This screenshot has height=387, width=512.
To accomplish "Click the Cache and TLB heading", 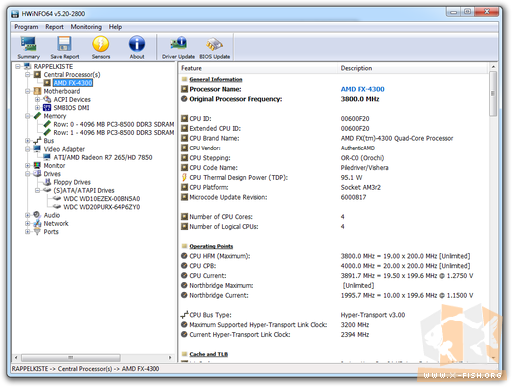I will pos(208,354).
